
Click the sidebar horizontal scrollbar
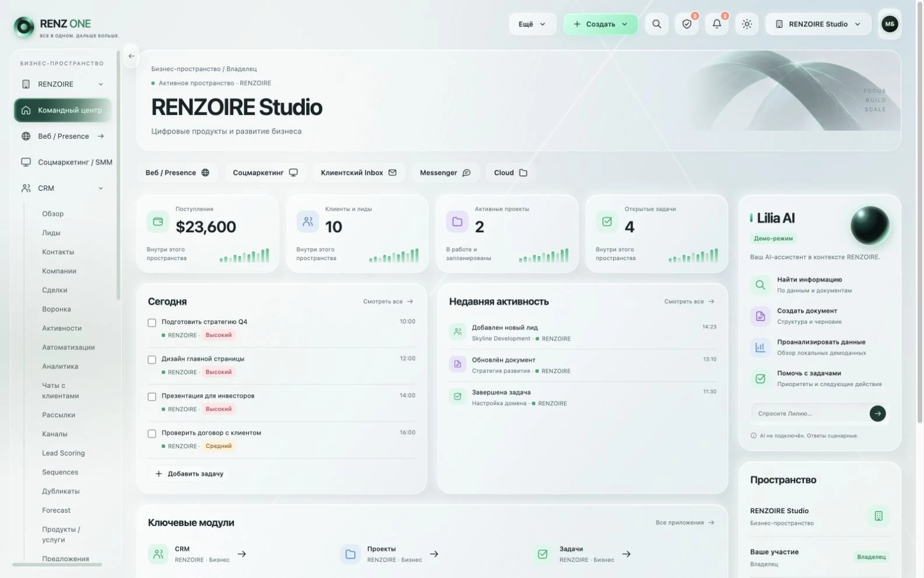pyautogui.click(x=57, y=565)
